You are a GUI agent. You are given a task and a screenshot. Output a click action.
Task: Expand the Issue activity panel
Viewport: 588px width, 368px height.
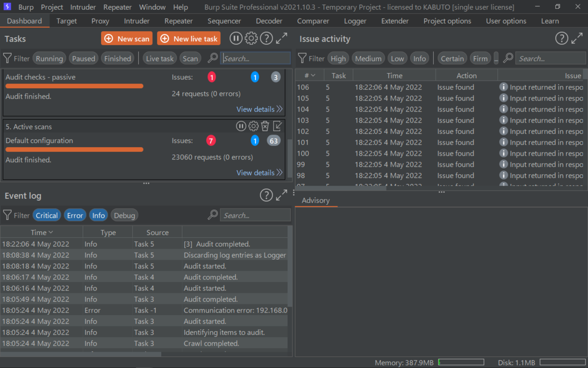click(x=577, y=39)
